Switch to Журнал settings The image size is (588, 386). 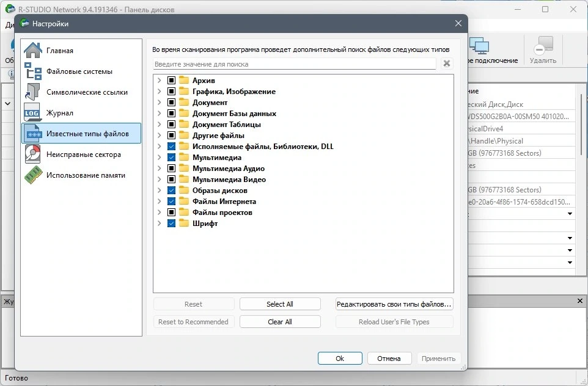tap(81, 113)
